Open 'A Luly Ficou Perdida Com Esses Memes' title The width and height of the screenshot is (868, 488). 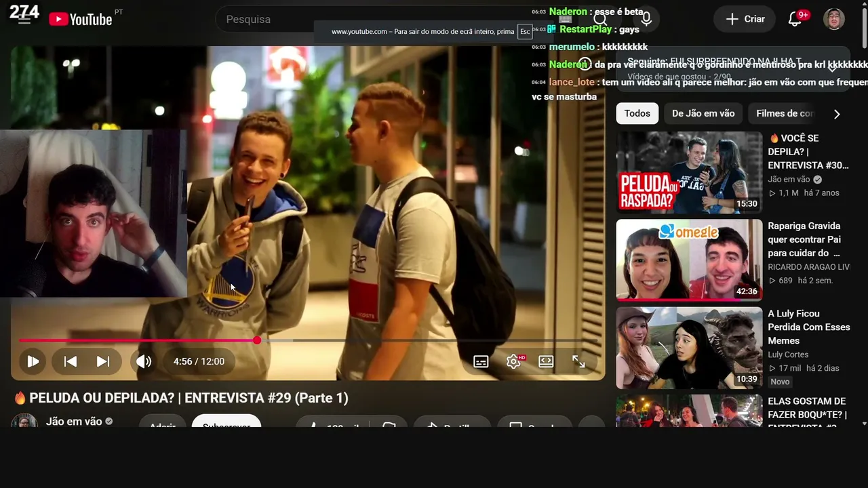809,327
